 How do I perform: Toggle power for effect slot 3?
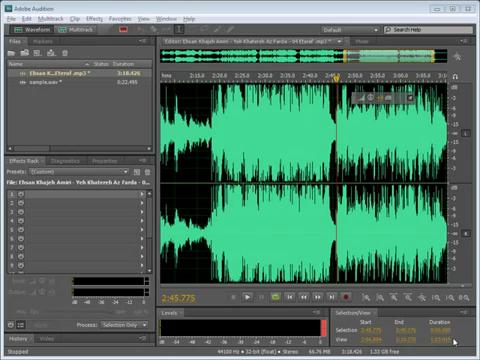tap(21, 212)
